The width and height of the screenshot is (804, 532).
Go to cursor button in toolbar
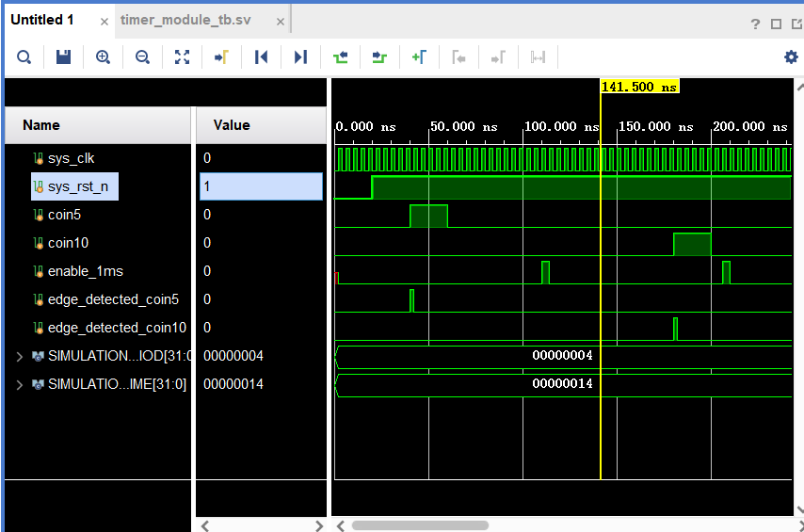(x=221, y=57)
